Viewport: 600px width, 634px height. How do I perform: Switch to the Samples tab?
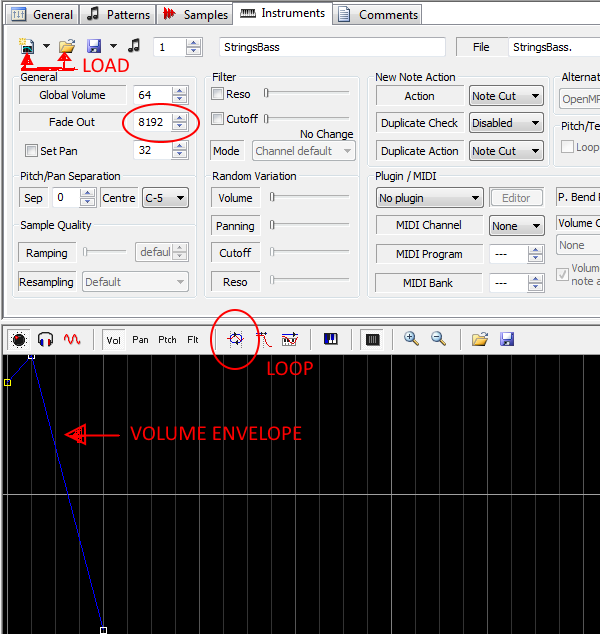pyautogui.click(x=195, y=15)
